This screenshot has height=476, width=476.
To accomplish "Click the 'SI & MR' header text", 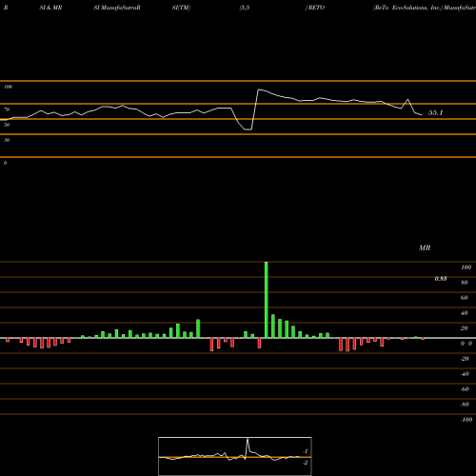I will click(50, 8).
